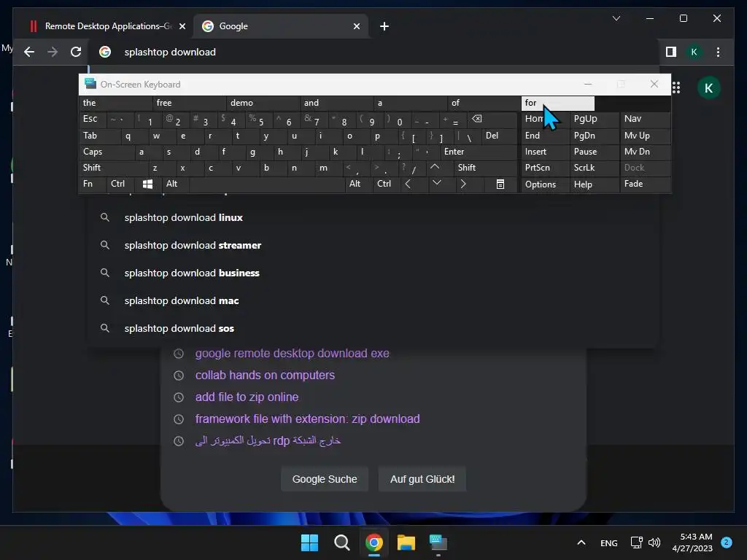
Task: Toggle the Chrome side panel icon
Action: [x=671, y=52]
